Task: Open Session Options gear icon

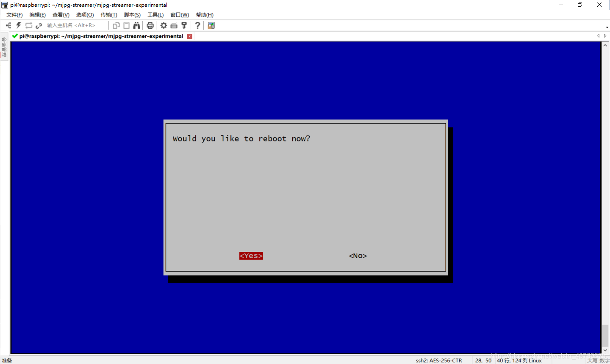Action: pos(164,25)
